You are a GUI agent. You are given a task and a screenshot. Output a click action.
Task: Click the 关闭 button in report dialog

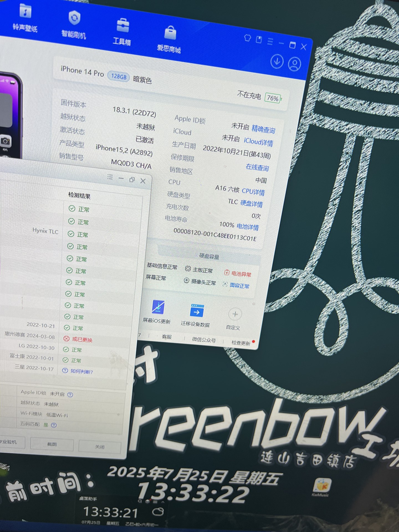tap(100, 447)
